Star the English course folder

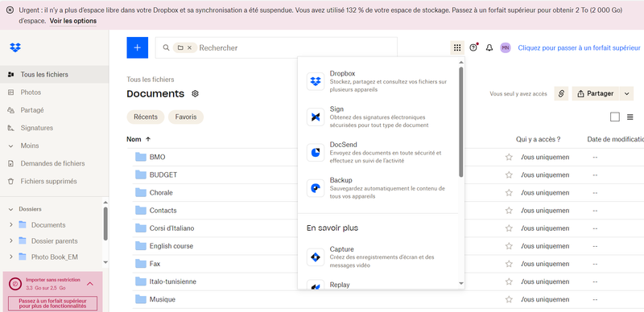click(509, 246)
